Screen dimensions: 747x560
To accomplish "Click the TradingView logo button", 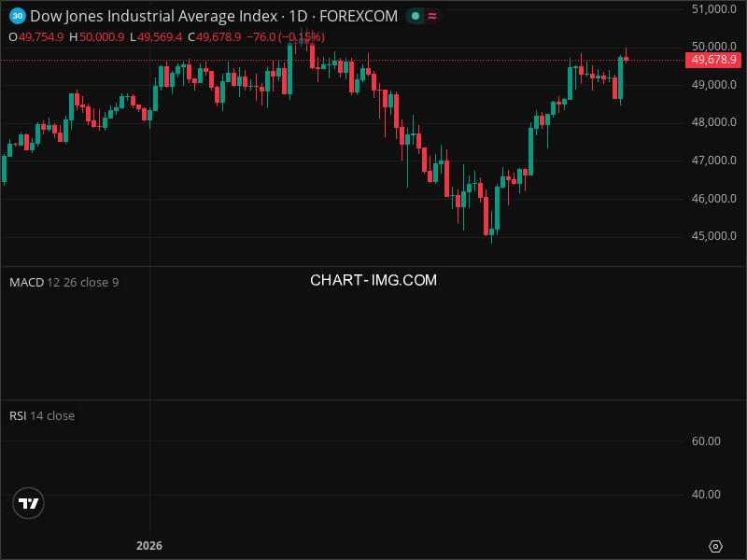I will (x=29, y=503).
